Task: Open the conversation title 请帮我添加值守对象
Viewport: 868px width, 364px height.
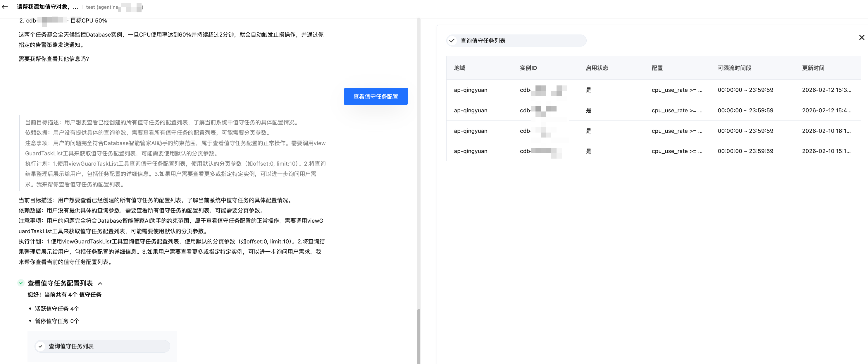Action: (47, 7)
